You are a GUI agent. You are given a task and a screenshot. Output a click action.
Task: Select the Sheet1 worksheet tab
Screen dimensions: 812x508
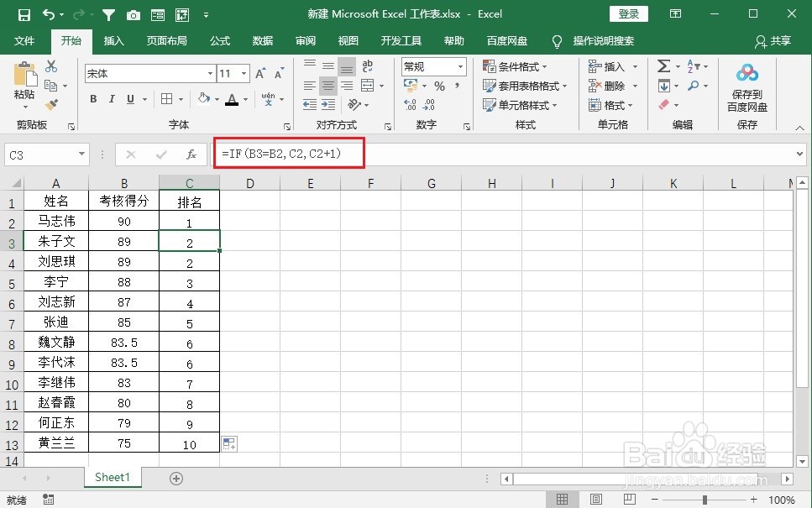coord(113,477)
